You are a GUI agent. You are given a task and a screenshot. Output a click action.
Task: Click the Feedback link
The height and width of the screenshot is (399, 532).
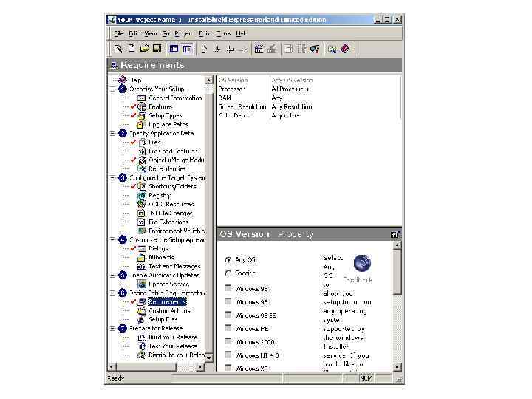point(358,280)
